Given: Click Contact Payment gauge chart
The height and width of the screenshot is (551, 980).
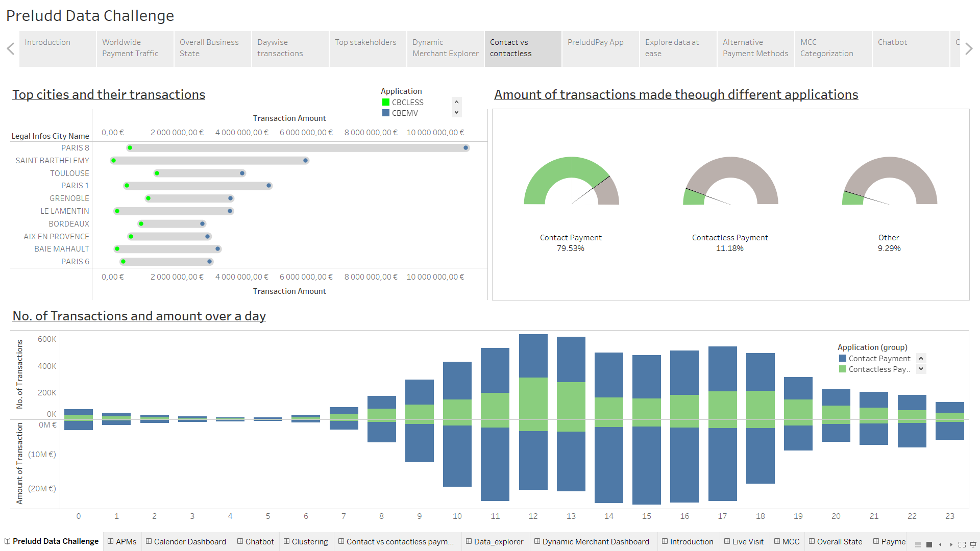Looking at the screenshot, I should pos(571,181).
